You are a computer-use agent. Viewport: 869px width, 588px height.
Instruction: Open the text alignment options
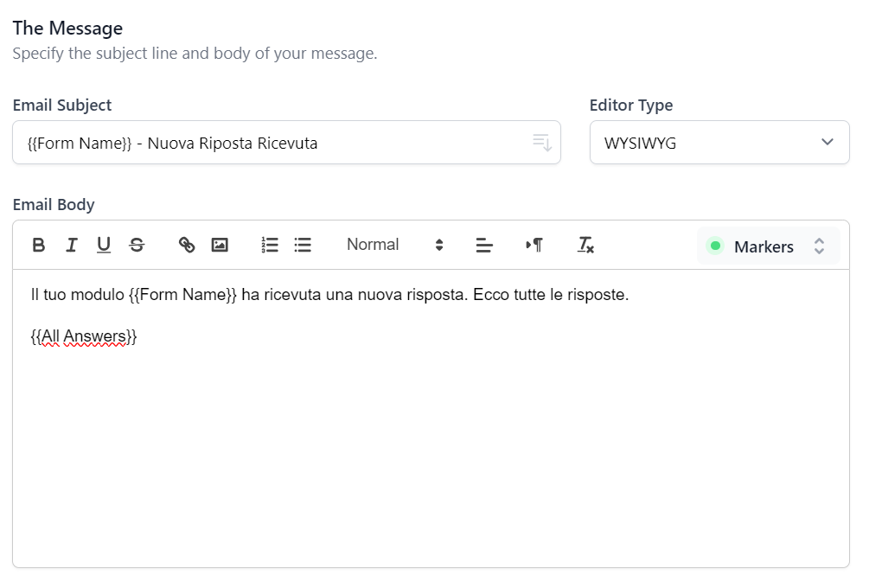point(484,246)
